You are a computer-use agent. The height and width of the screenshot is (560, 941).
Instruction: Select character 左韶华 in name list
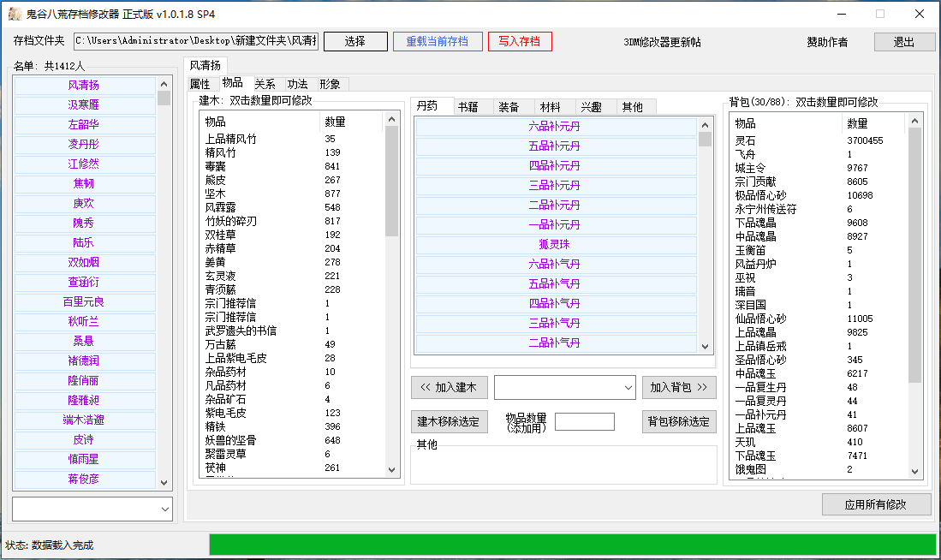(85, 125)
